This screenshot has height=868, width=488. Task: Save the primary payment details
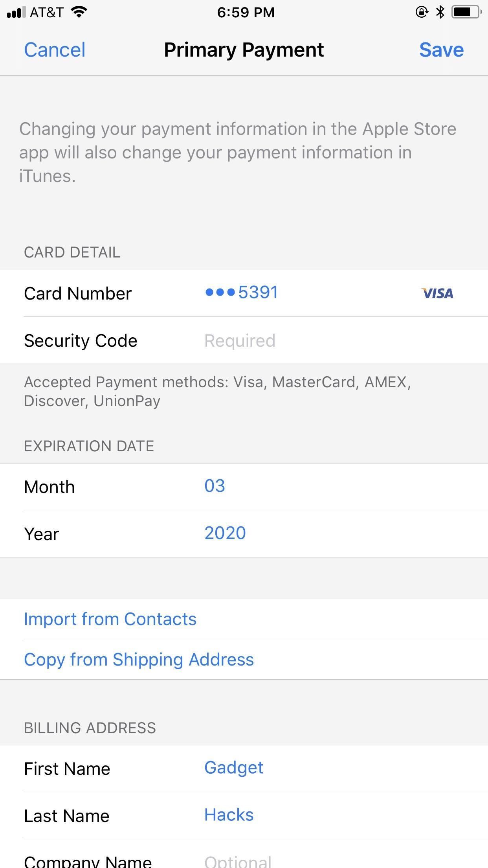pos(442,50)
